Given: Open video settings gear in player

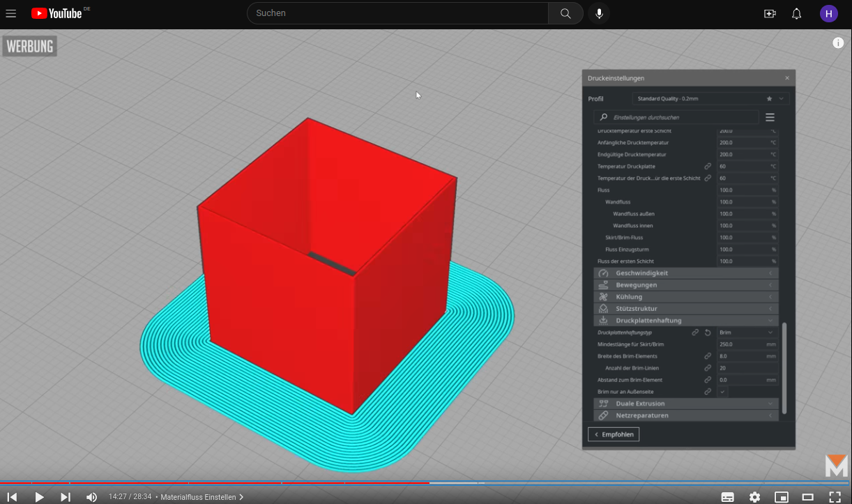Looking at the screenshot, I should 754,497.
